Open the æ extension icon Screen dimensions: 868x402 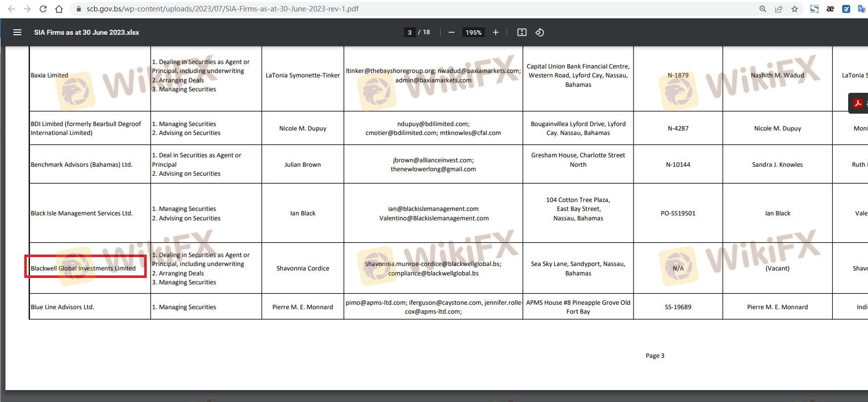coord(830,9)
